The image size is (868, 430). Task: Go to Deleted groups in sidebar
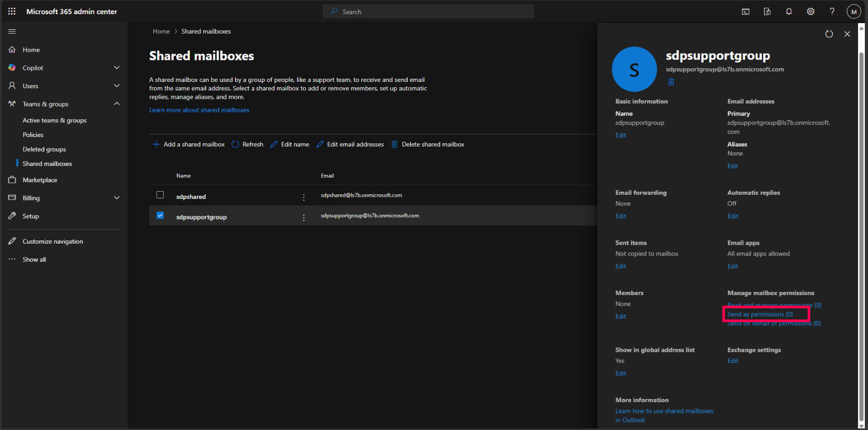44,149
